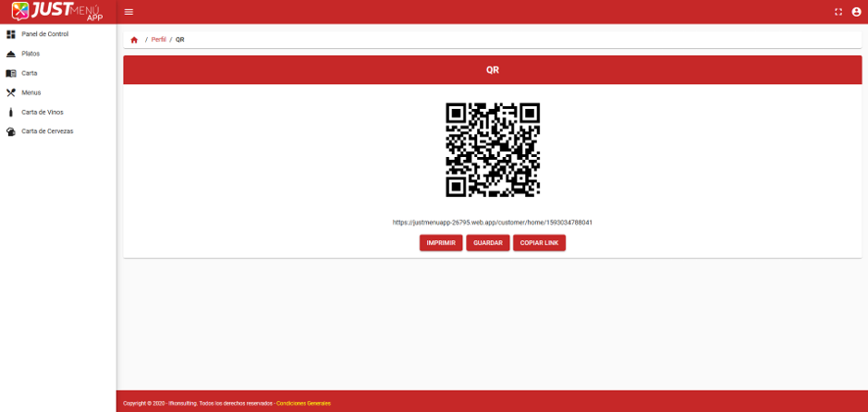Image resolution: width=868 pixels, height=412 pixels.
Task: Click the wine bottle icon in the sidebar
Action: click(11, 112)
